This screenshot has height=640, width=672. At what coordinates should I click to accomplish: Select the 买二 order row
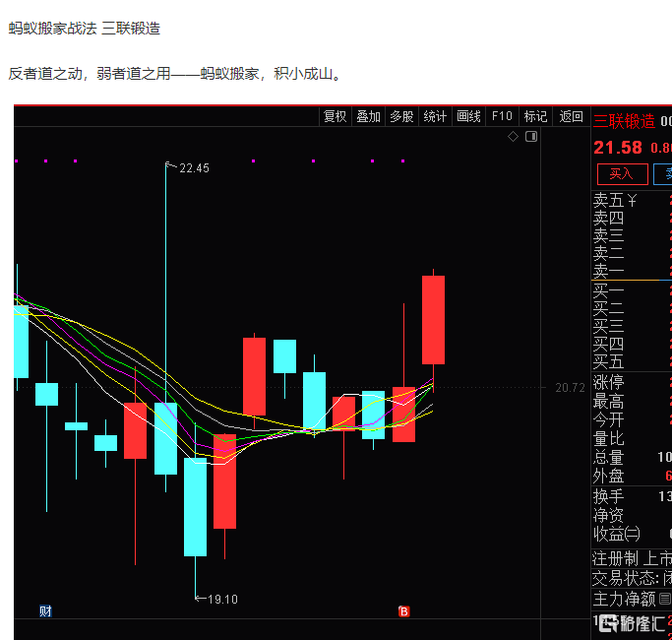pyautogui.click(x=632, y=308)
